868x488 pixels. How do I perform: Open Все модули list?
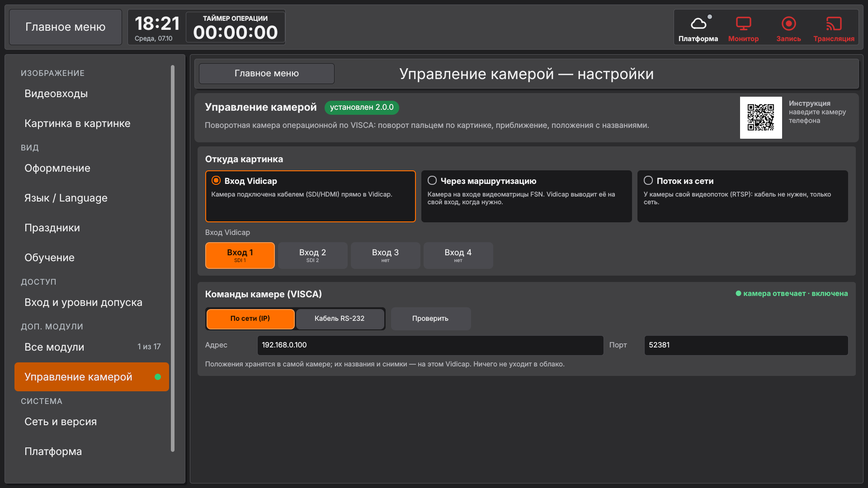(92, 347)
